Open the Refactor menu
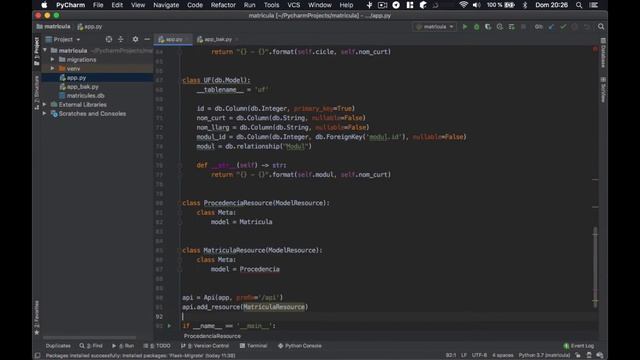Viewport: 640px width, 360px height. [223, 5]
